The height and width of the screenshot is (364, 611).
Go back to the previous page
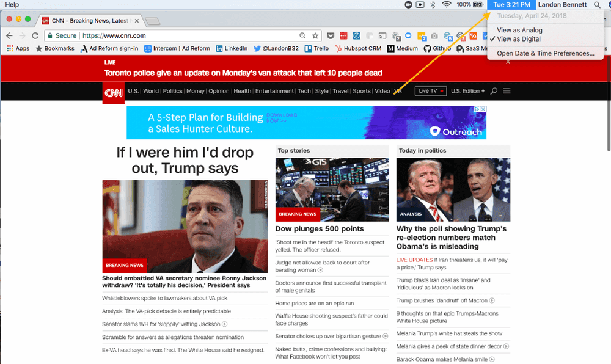(x=9, y=35)
